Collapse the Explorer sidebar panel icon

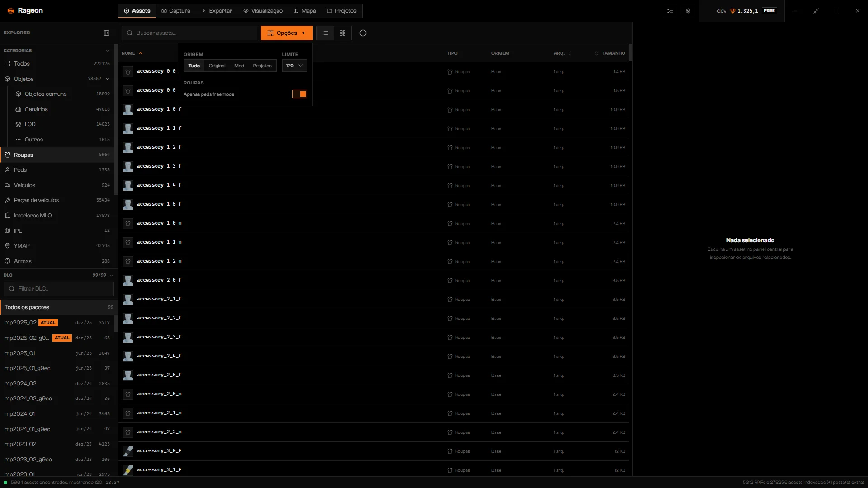tap(107, 33)
